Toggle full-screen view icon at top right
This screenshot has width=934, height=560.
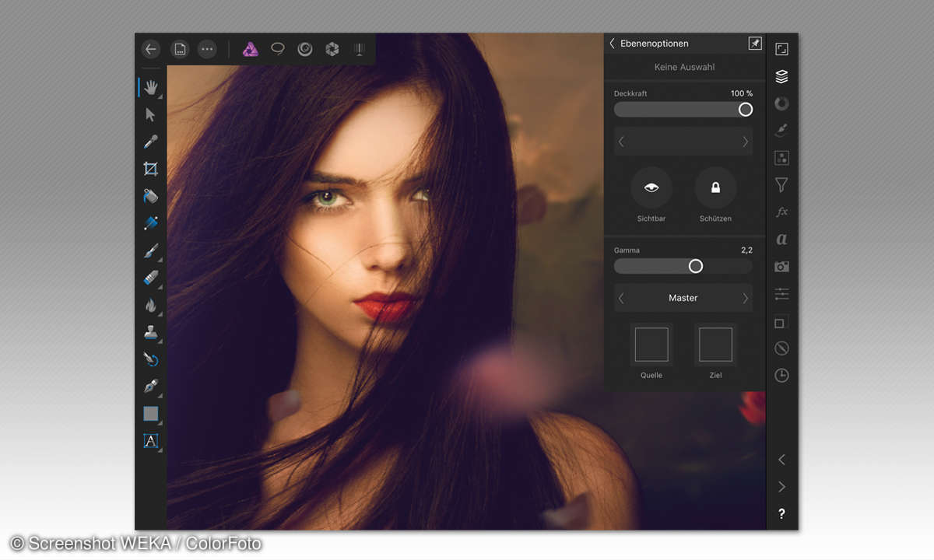782,49
